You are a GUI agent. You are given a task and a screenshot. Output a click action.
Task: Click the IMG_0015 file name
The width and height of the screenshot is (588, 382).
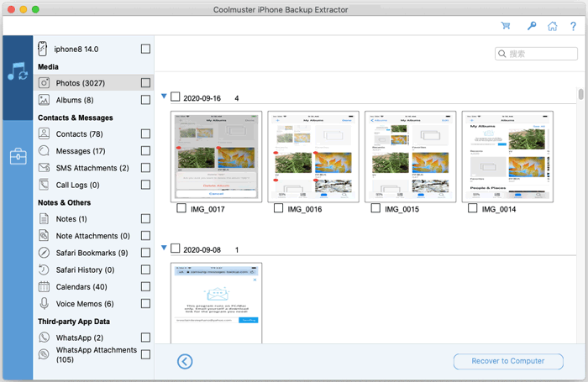[x=402, y=209]
